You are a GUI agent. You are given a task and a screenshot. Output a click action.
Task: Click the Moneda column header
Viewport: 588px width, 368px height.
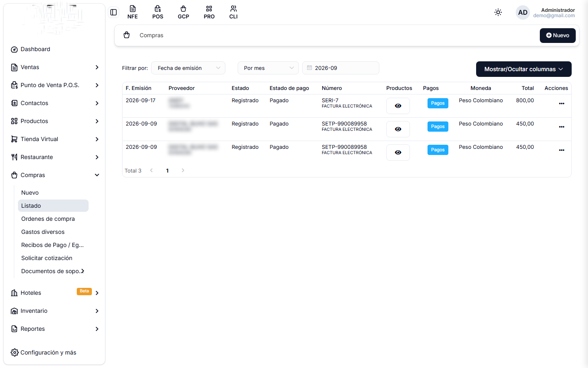pos(481,88)
